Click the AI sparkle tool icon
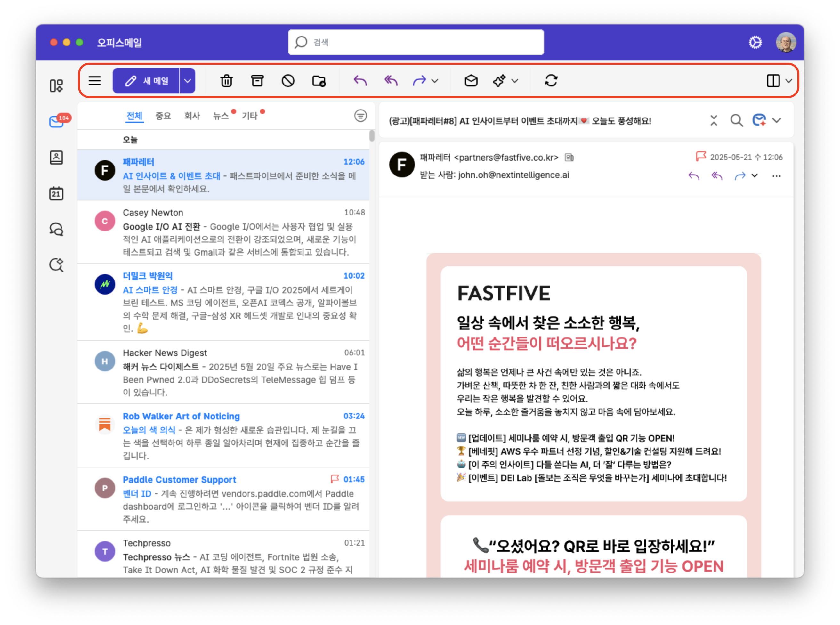The width and height of the screenshot is (840, 625). pyautogui.click(x=499, y=81)
